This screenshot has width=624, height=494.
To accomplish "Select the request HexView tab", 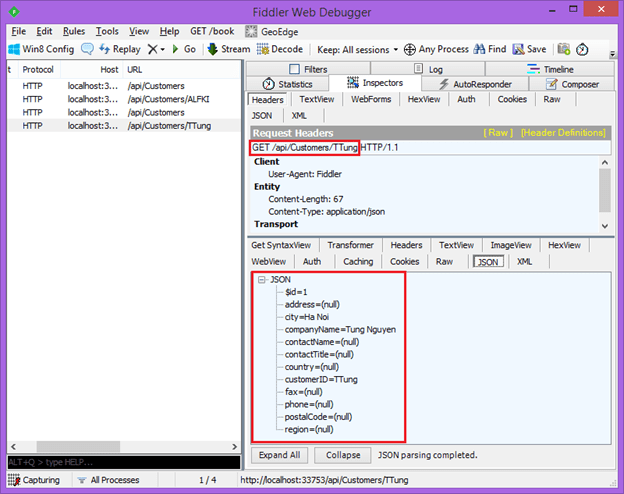I will click(424, 99).
